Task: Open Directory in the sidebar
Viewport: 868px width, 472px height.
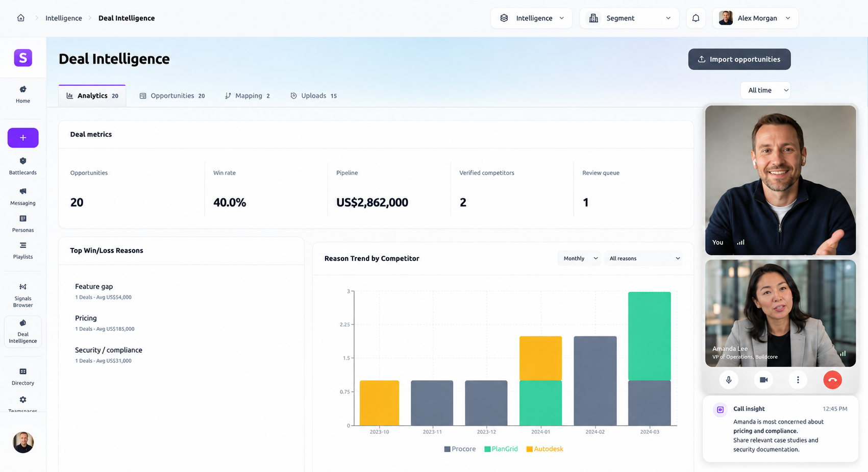Action: coord(23,377)
